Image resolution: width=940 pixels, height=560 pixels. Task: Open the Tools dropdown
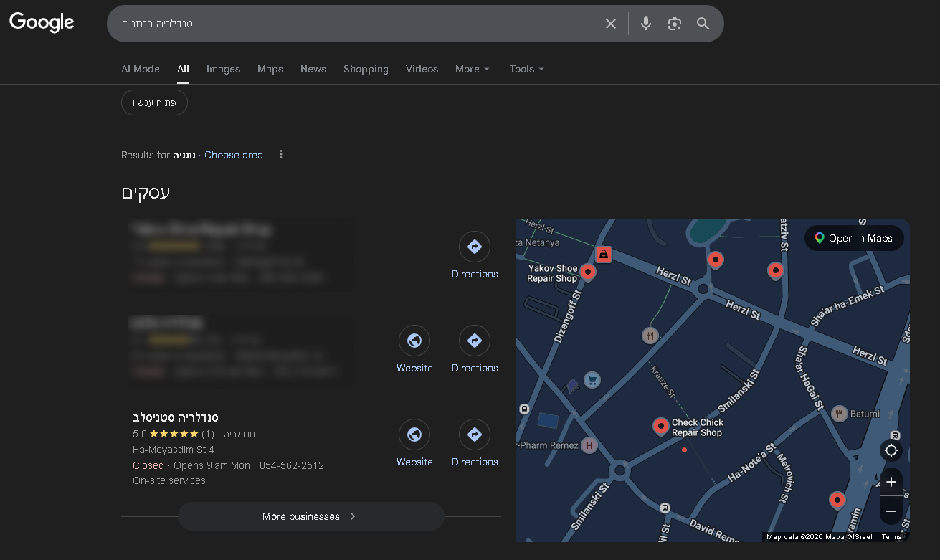[x=526, y=69]
